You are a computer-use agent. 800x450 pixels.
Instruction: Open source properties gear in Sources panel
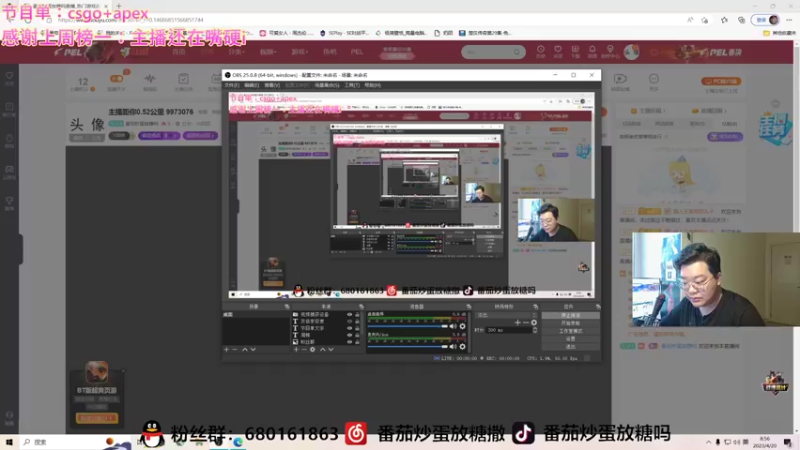coord(313,349)
